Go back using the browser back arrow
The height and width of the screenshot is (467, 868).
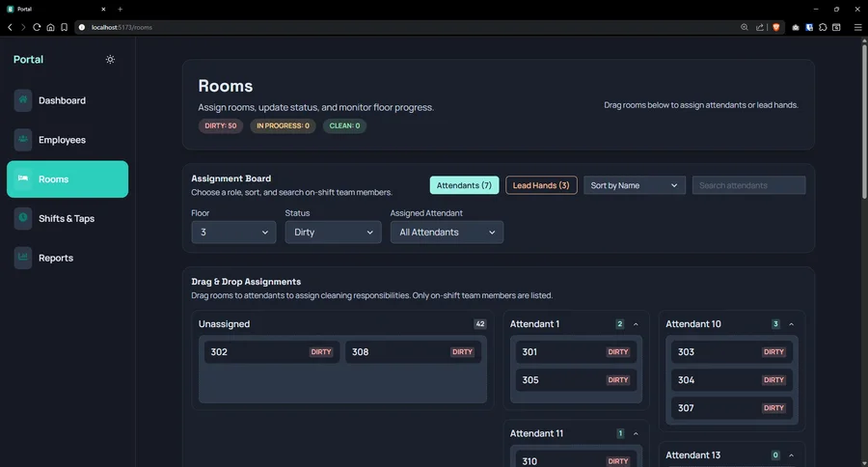10,27
